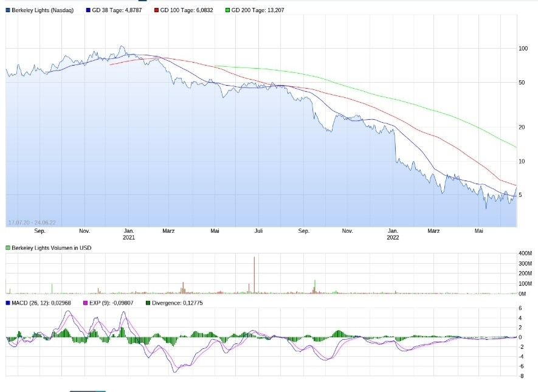Click the magenta EXP (9) swatch

point(84,303)
